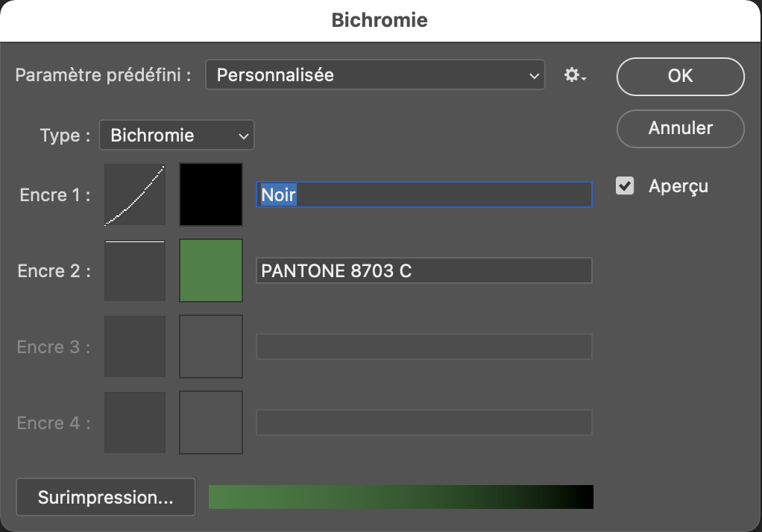The width and height of the screenshot is (762, 532).
Task: Toggle the Aperçu checkbox
Action: [x=625, y=186]
